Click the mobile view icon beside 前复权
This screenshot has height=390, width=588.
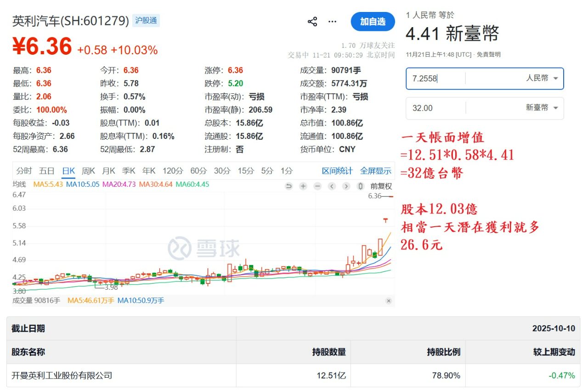pos(360,187)
